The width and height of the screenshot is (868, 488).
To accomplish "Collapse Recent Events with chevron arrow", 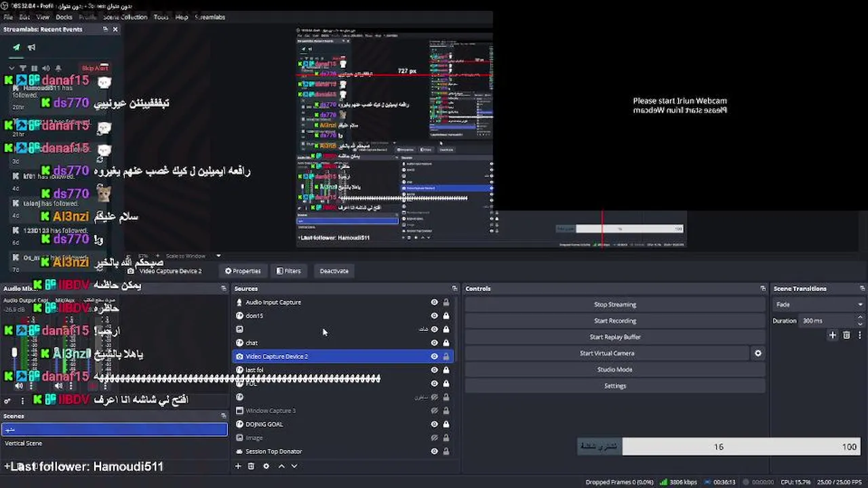I will tap(12, 68).
